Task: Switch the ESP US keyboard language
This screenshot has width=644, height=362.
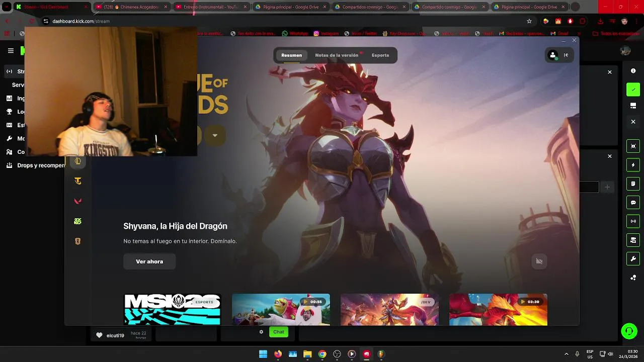Action: tap(590, 354)
